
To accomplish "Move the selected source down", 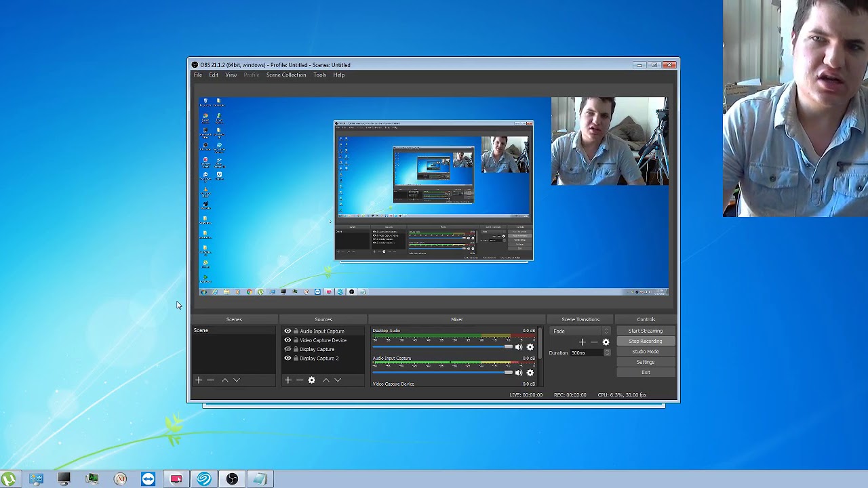I will coord(338,380).
